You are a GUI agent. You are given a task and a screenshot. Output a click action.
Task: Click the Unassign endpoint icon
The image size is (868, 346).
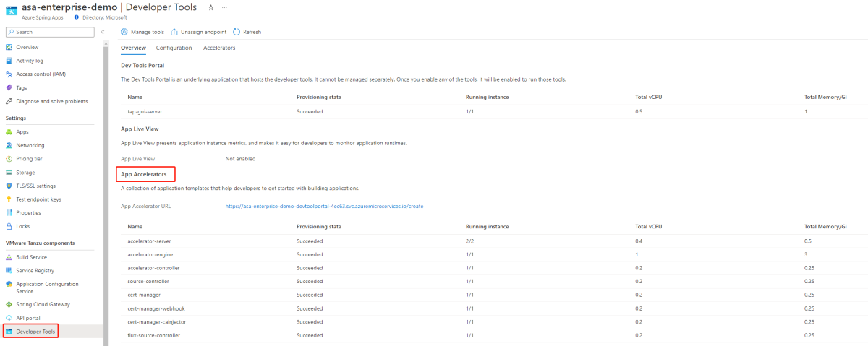click(x=174, y=32)
